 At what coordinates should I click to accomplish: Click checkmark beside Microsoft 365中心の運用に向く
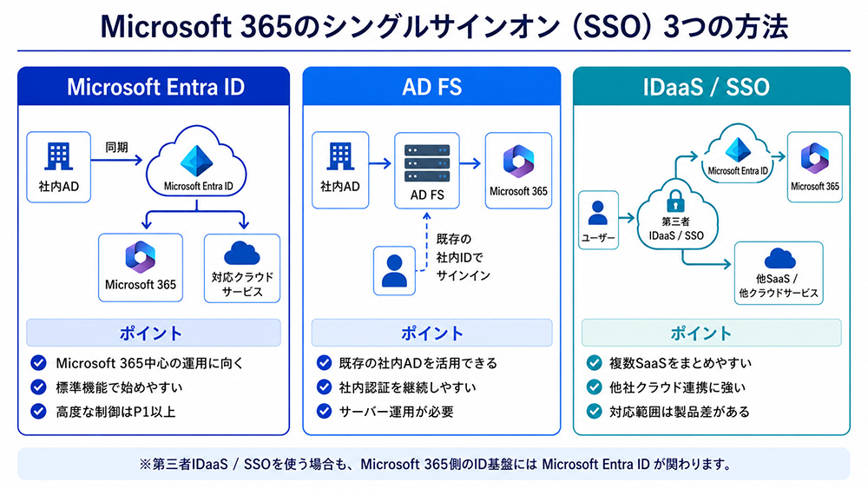tap(38, 363)
